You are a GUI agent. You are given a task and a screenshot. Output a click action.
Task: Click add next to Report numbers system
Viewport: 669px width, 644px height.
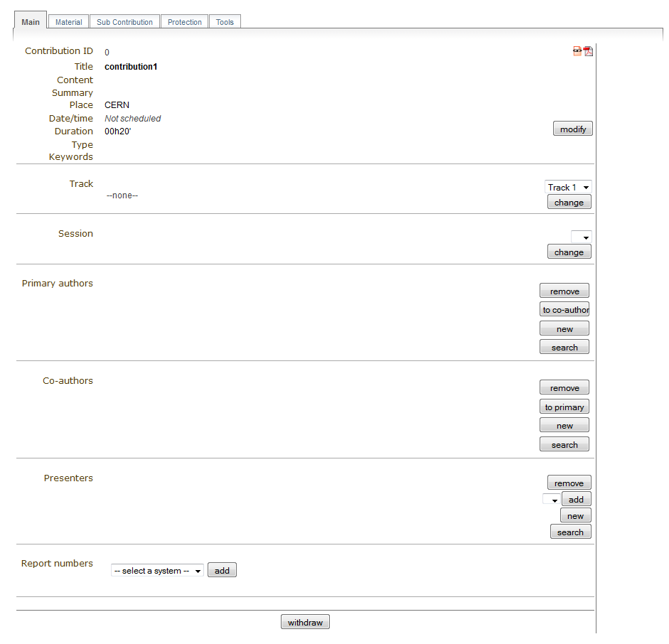tap(222, 571)
